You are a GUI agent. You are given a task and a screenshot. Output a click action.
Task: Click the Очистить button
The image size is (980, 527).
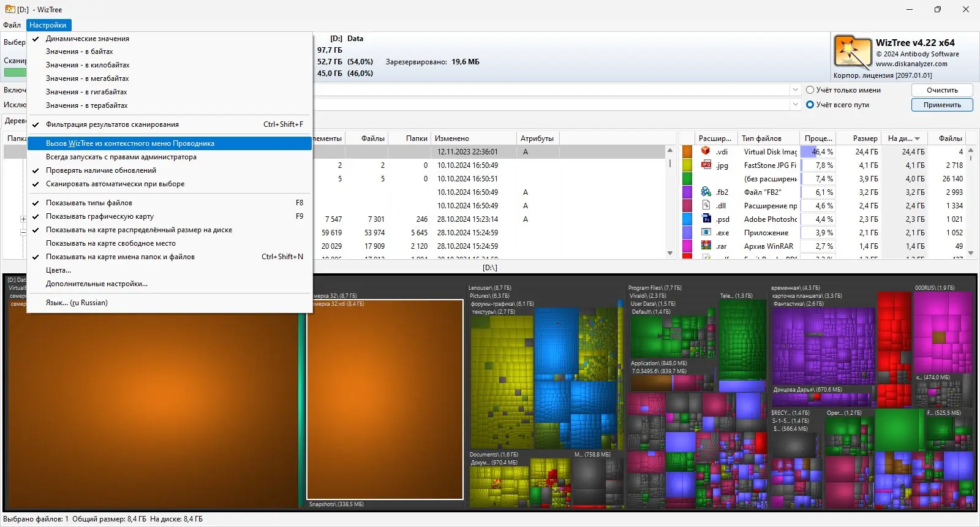(942, 90)
